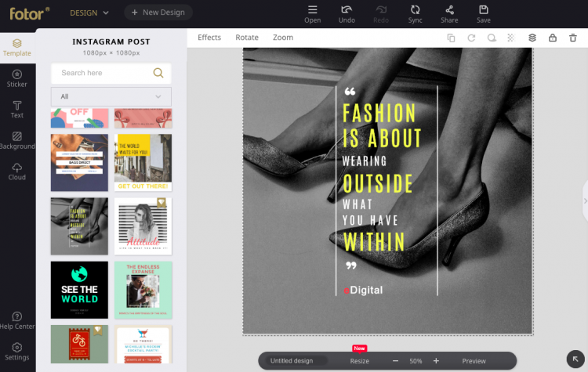Select the IS ABOUT text on canvas
Screen dimensions: 588x372
382,139
